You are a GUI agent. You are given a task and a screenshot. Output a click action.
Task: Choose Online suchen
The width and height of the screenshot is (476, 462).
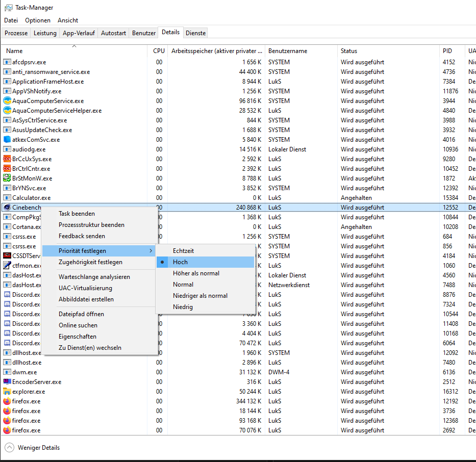(x=99, y=325)
